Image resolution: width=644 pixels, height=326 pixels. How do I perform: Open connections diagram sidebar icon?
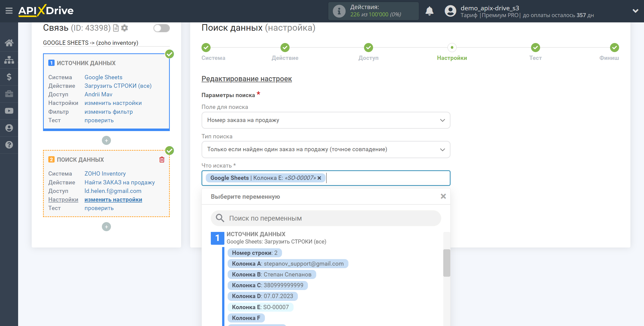tap(9, 60)
